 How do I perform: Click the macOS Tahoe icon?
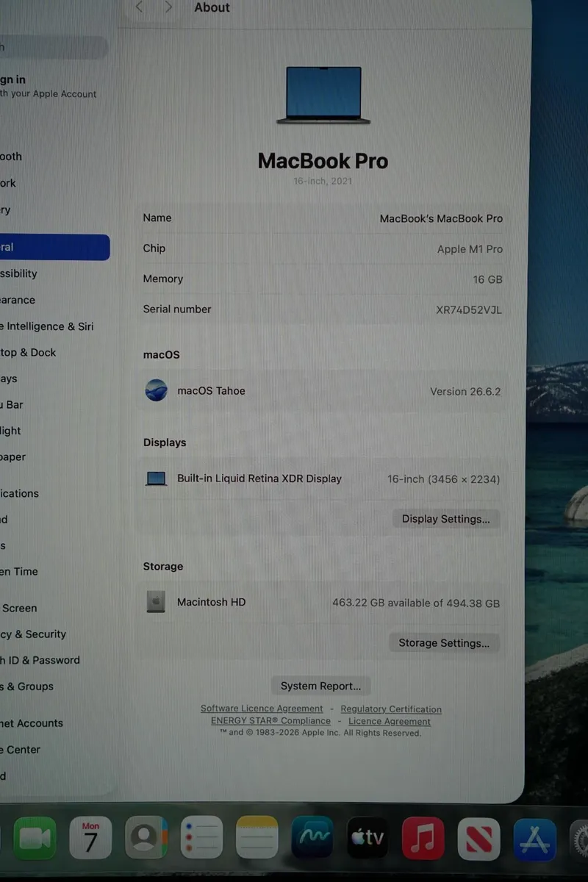pyautogui.click(x=156, y=390)
